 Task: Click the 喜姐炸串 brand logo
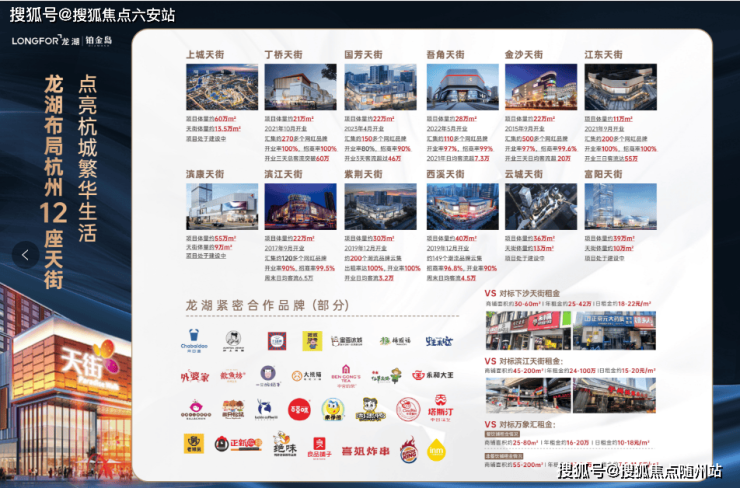click(x=364, y=450)
